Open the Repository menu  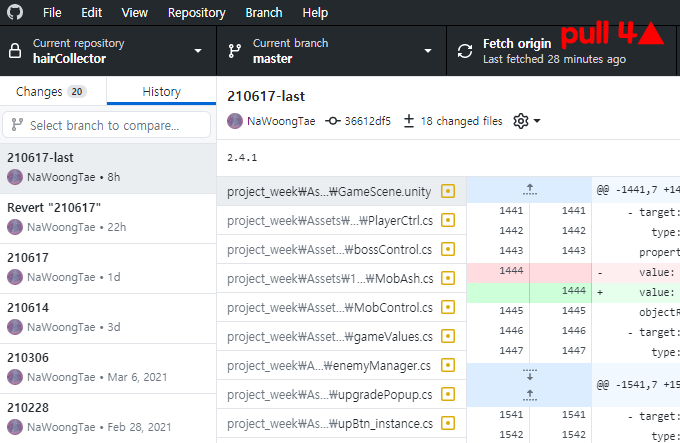point(196,13)
